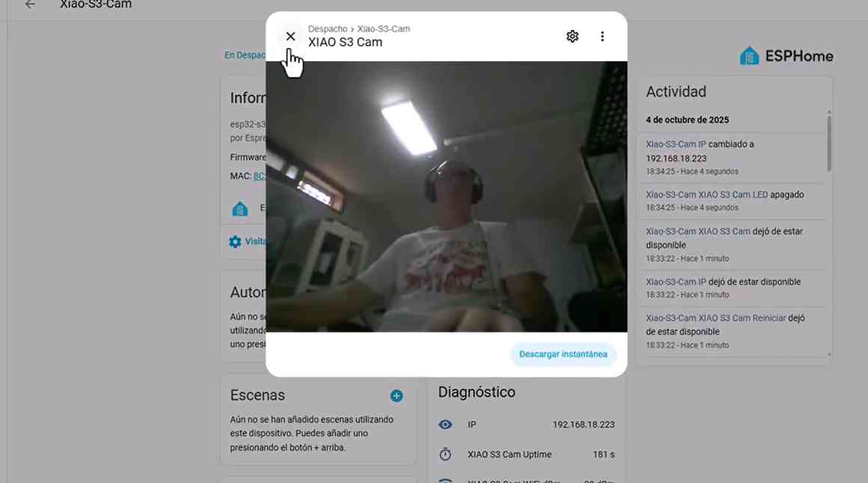The height and width of the screenshot is (483, 868).
Task: Add a scene using the plus icon
Action: [x=397, y=396]
